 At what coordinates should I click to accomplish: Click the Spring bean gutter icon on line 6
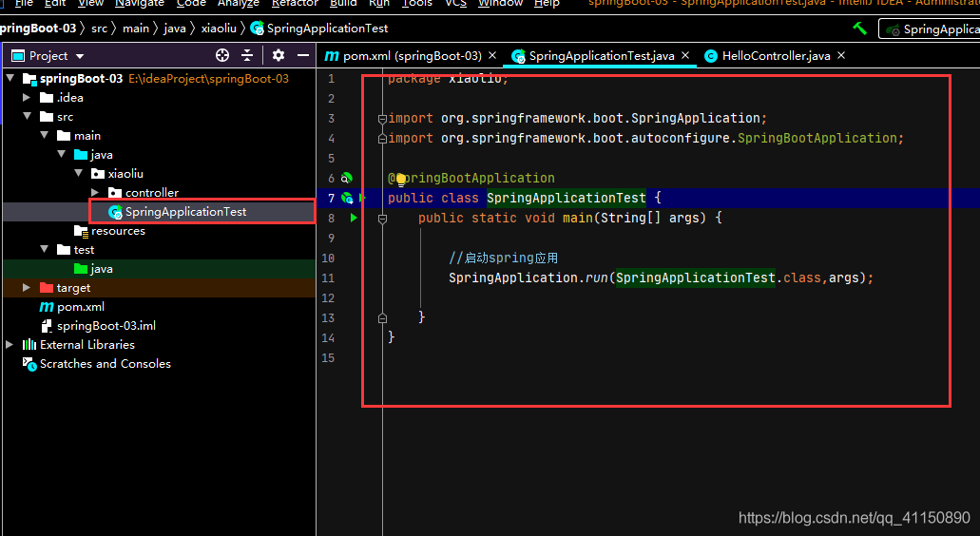[346, 178]
